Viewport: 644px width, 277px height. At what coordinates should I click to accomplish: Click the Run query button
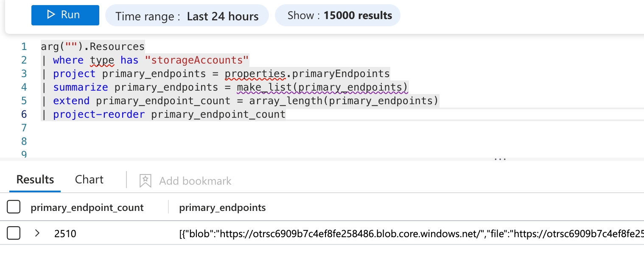(x=65, y=15)
